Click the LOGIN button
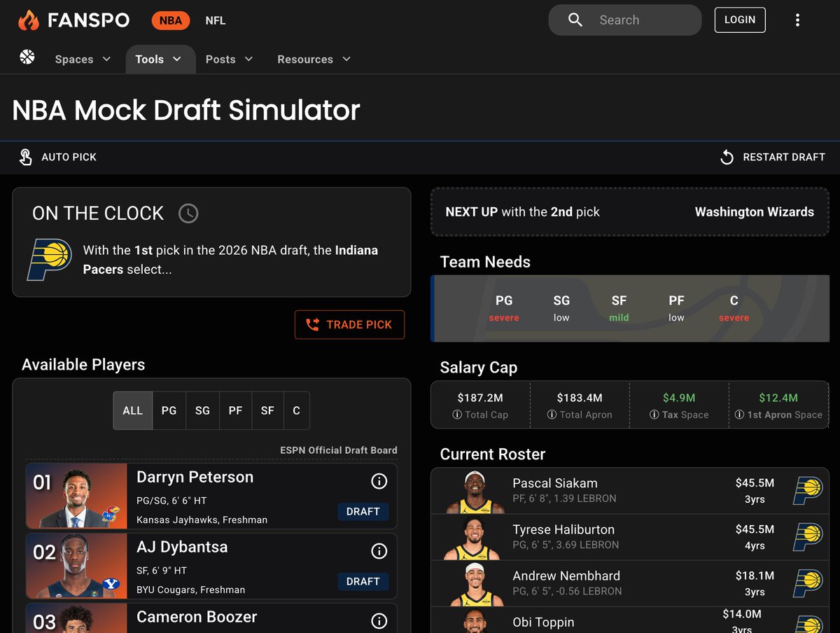Screen dimensions: 840x633 click(x=739, y=20)
